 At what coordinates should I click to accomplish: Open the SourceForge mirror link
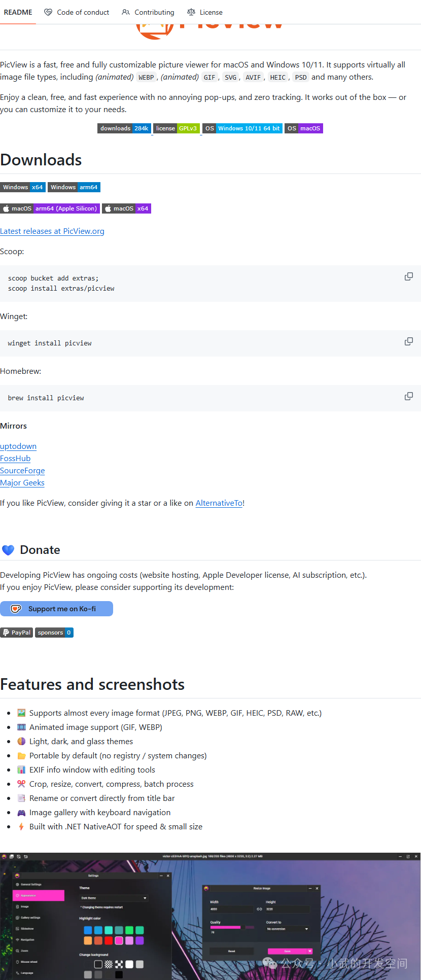click(22, 470)
